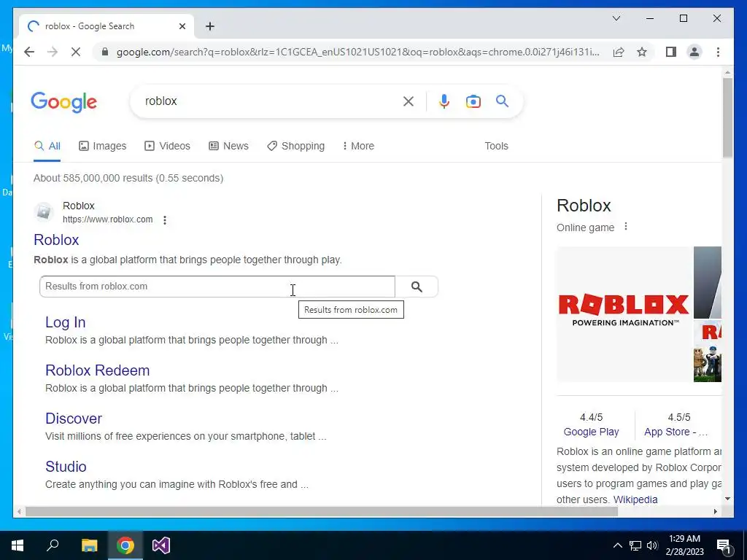Bookmark this page with the star icon
747x560 pixels.
(x=642, y=52)
